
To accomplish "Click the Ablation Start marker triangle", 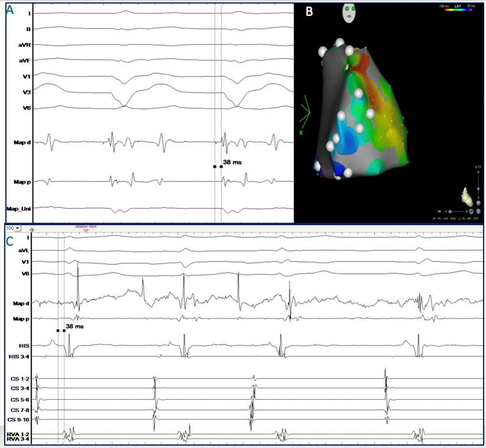I will point(86,231).
